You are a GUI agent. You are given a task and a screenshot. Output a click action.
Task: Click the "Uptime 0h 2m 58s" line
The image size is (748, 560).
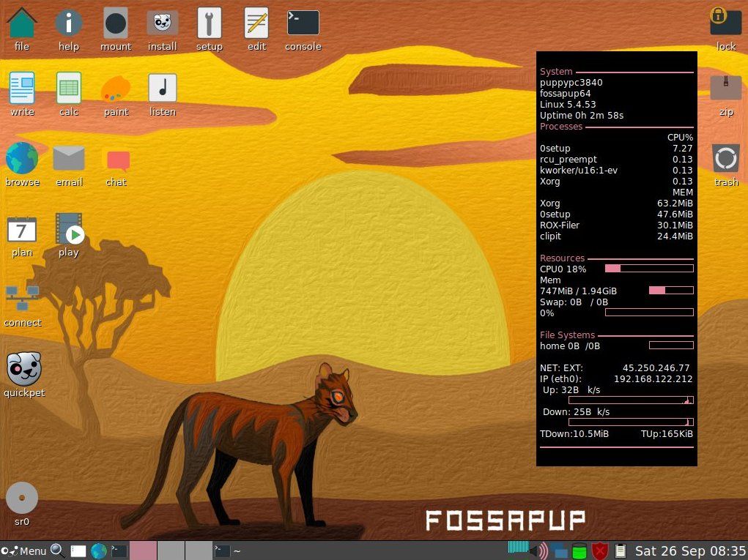pyautogui.click(x=582, y=116)
